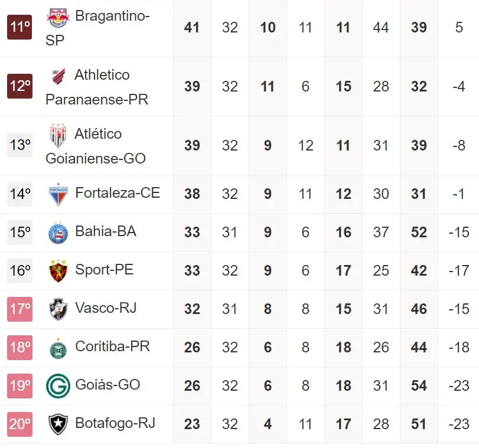Click the Bahia-BA team crest
This screenshot has width=479, height=448.
click(x=58, y=233)
